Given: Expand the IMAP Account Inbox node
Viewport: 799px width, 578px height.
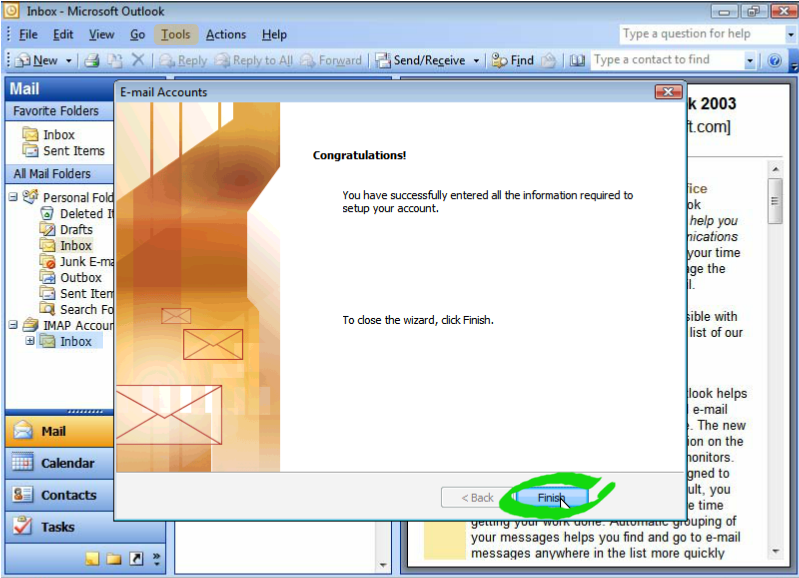Looking at the screenshot, I should click(x=30, y=340).
